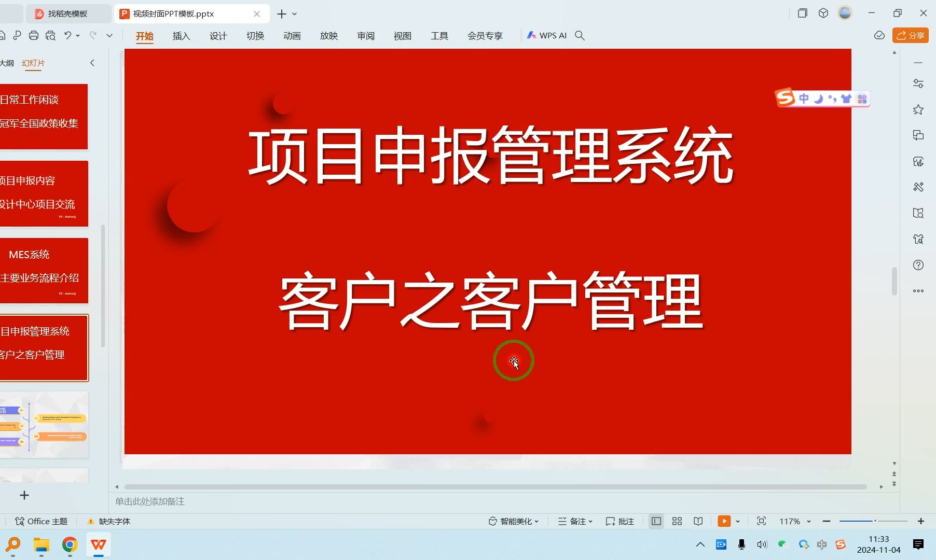Open dropdown arrow next to new tab plus
Viewport: 936px width, 560px height.
point(295,14)
